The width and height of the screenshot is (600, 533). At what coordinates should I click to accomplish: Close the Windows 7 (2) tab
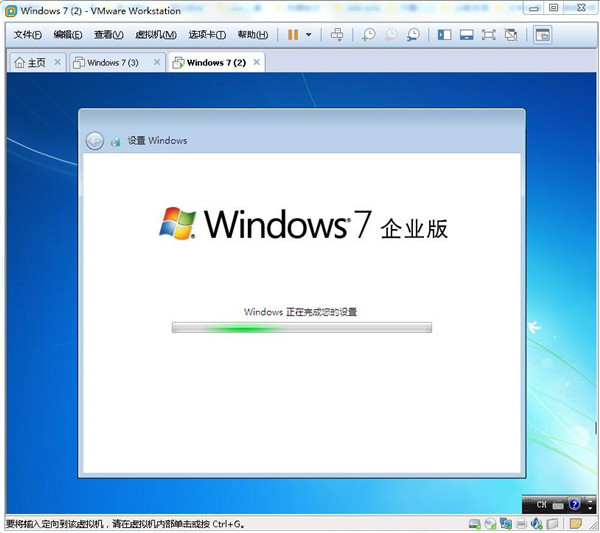(x=257, y=62)
